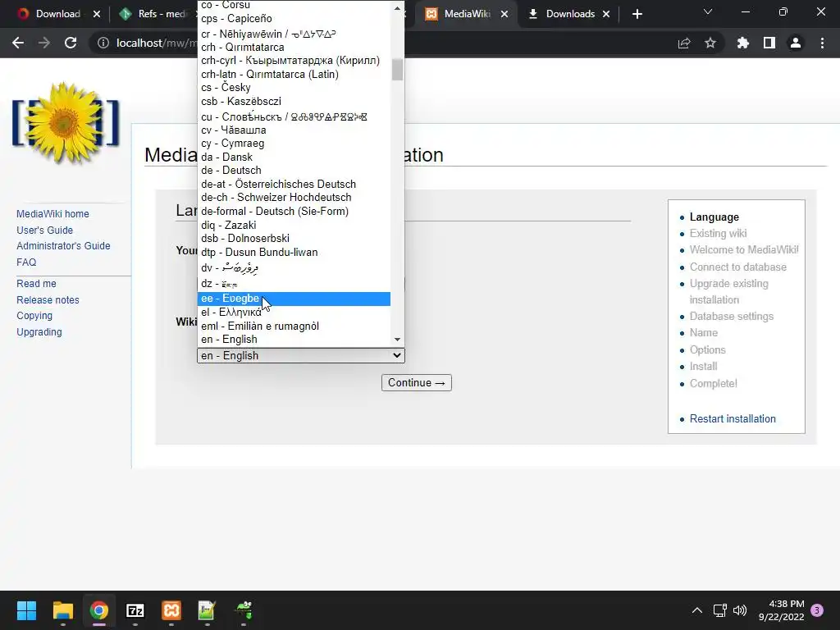Choose 'de-at - Österreichisches Deutsch' option

(294, 185)
